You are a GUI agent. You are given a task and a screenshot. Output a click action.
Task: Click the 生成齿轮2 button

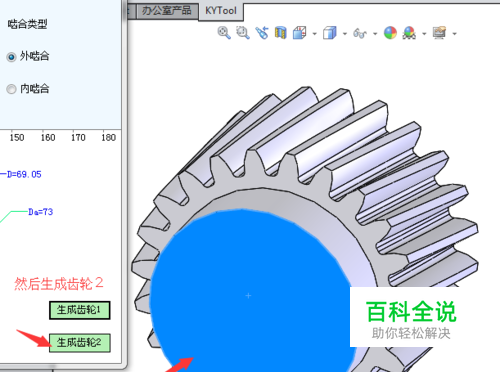point(80,342)
